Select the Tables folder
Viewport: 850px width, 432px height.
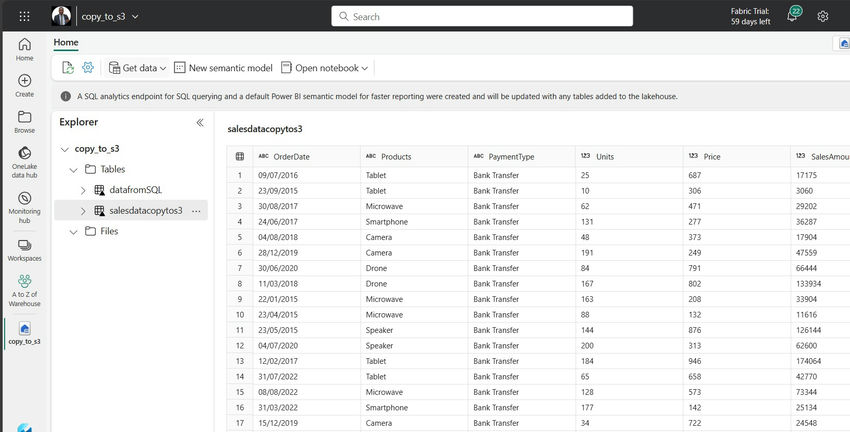[112, 169]
